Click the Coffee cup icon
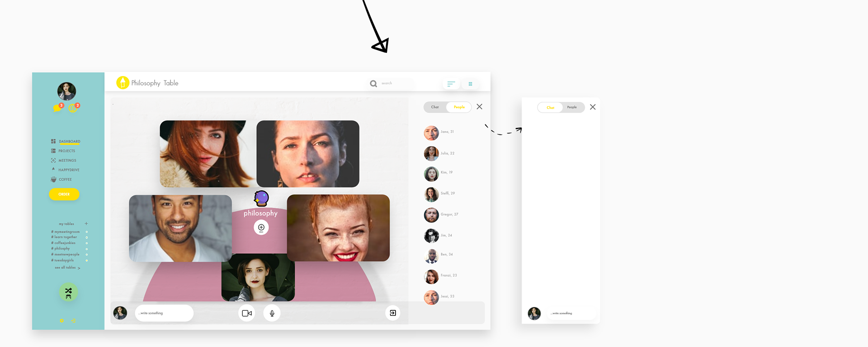 click(53, 179)
